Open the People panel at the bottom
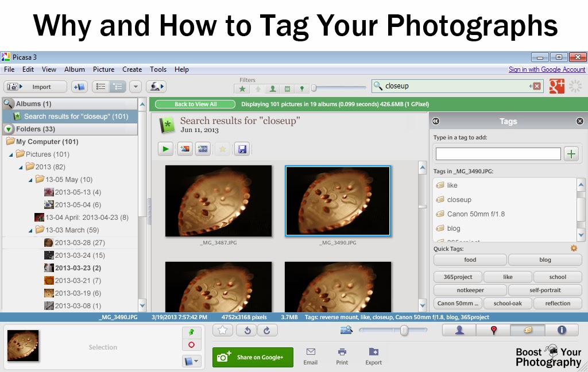588x372 pixels. pos(459,330)
